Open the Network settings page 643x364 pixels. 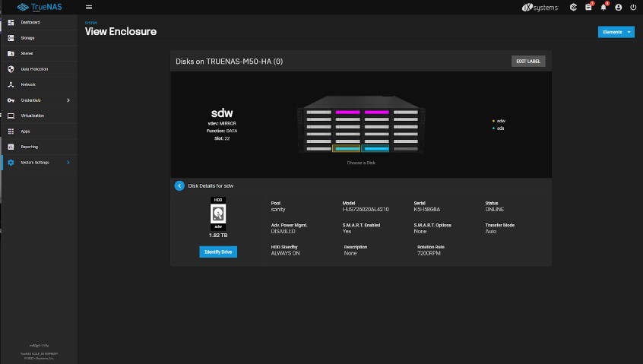[x=28, y=84]
